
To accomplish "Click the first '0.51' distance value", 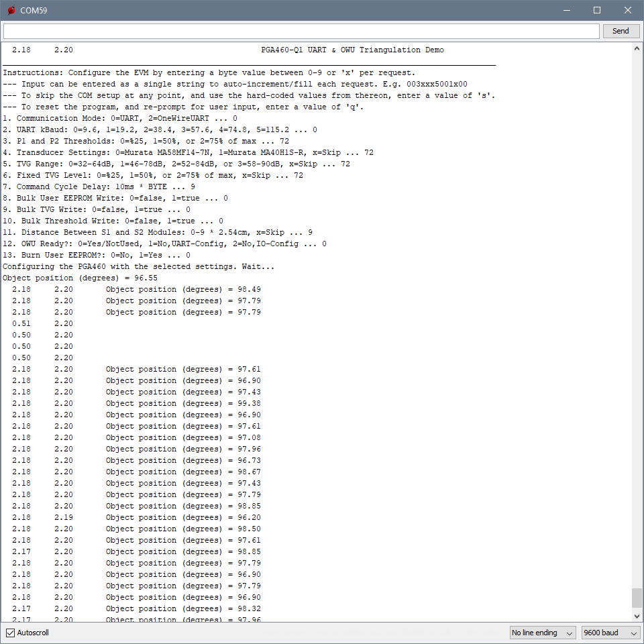I will click(x=21, y=323).
